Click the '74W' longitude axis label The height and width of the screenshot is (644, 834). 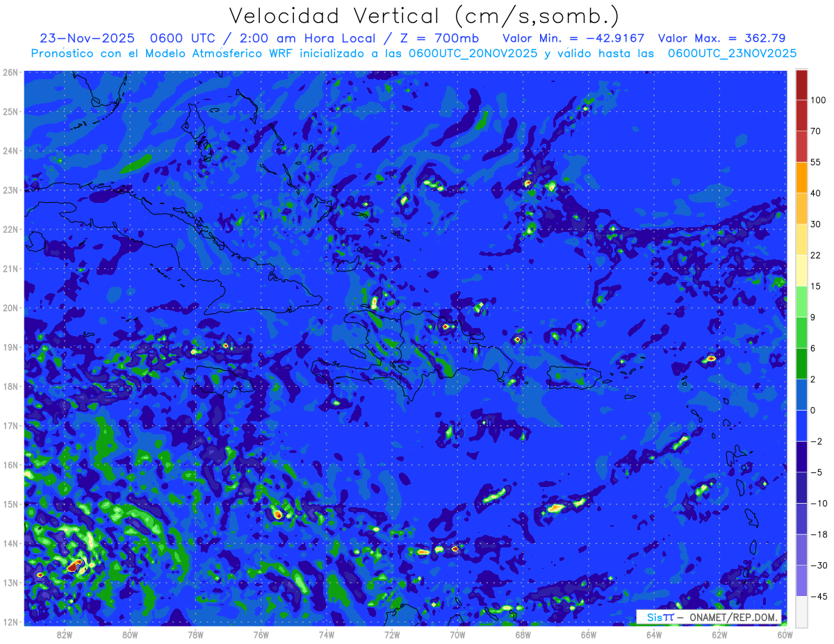pos(327,635)
